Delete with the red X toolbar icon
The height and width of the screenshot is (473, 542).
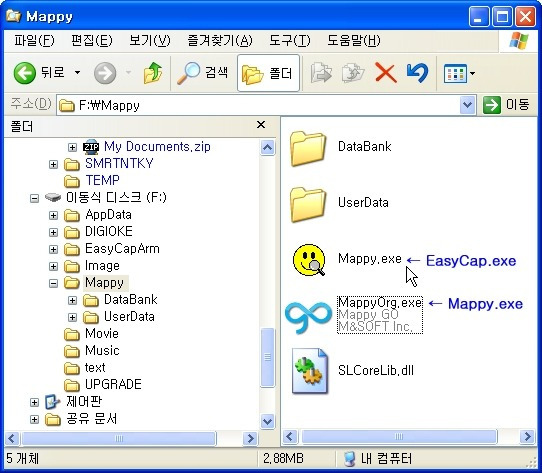(386, 73)
